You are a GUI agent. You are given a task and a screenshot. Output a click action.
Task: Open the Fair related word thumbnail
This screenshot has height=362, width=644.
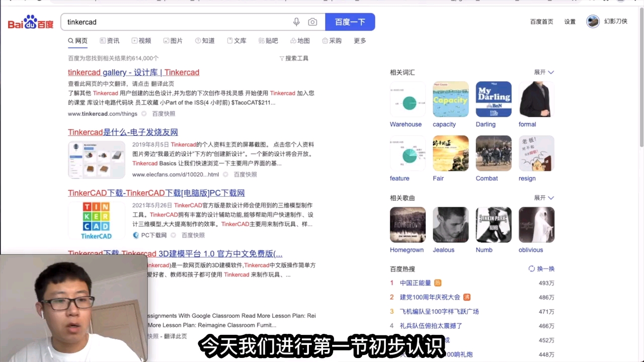tap(451, 153)
